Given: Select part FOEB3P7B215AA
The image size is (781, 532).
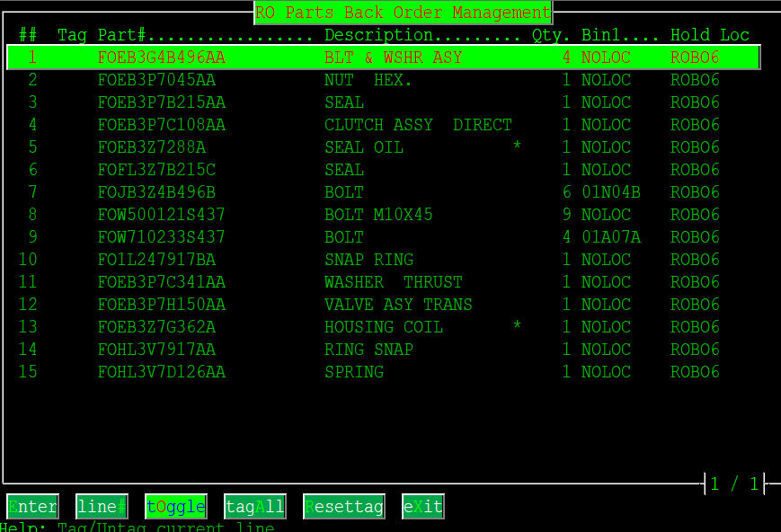Looking at the screenshot, I should point(162,102).
